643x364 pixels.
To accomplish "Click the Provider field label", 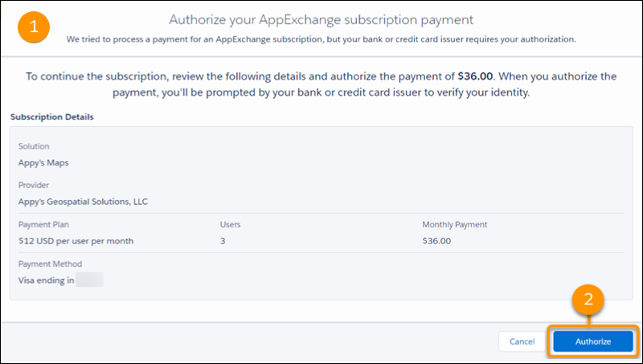I will point(35,185).
